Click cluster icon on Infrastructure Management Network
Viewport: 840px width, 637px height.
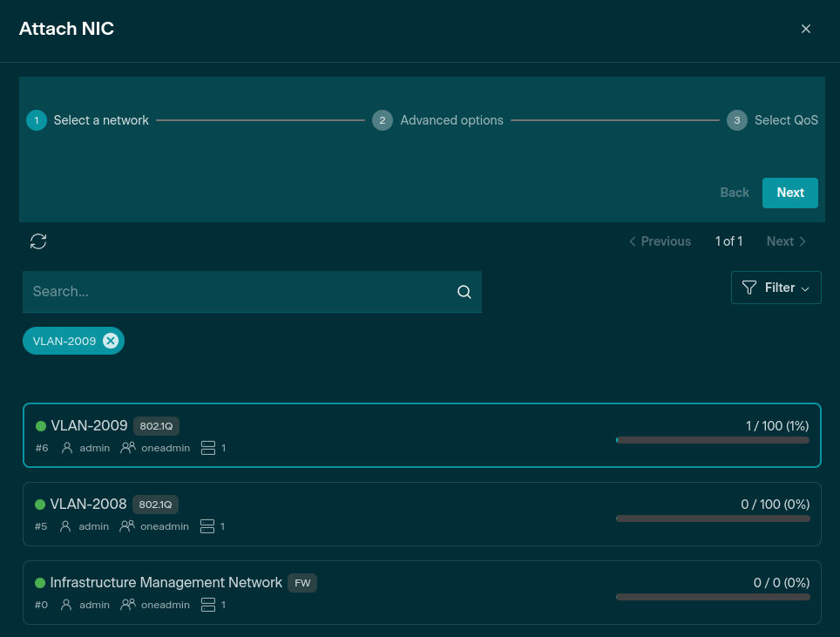(x=207, y=605)
